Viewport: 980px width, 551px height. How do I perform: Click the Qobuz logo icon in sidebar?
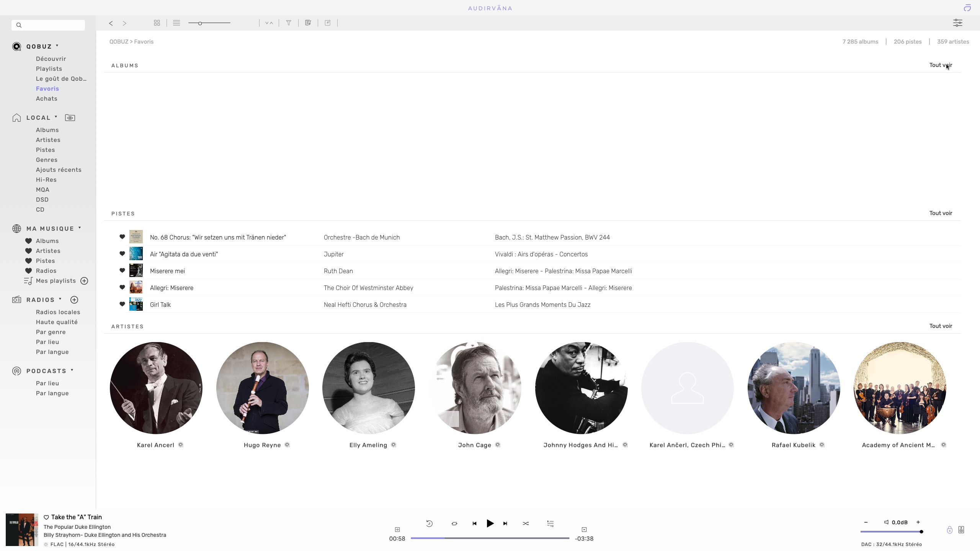pos(16,47)
